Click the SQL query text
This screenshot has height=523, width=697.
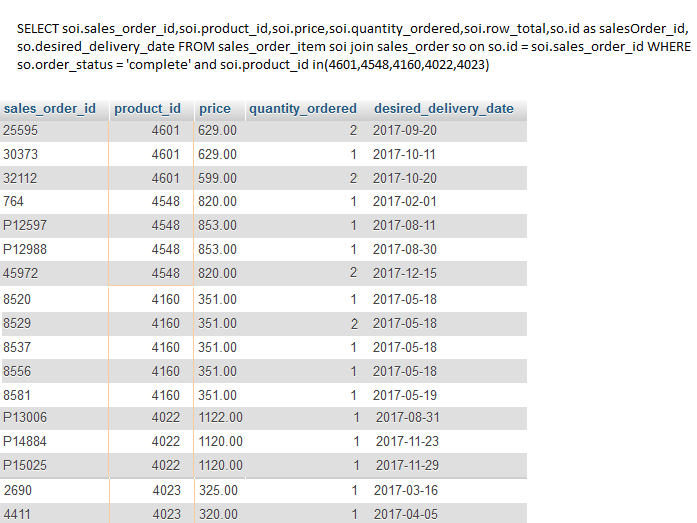coord(354,47)
